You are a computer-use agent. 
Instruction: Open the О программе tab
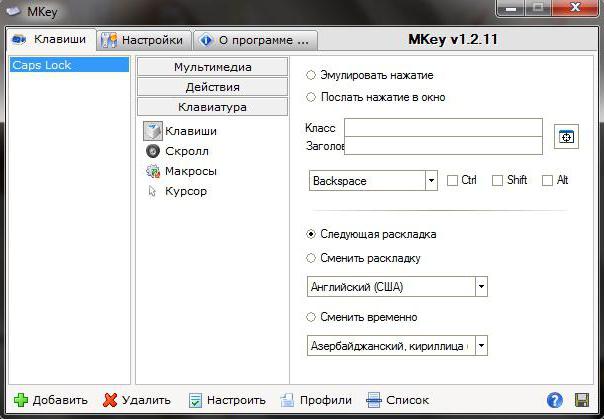click(x=255, y=40)
